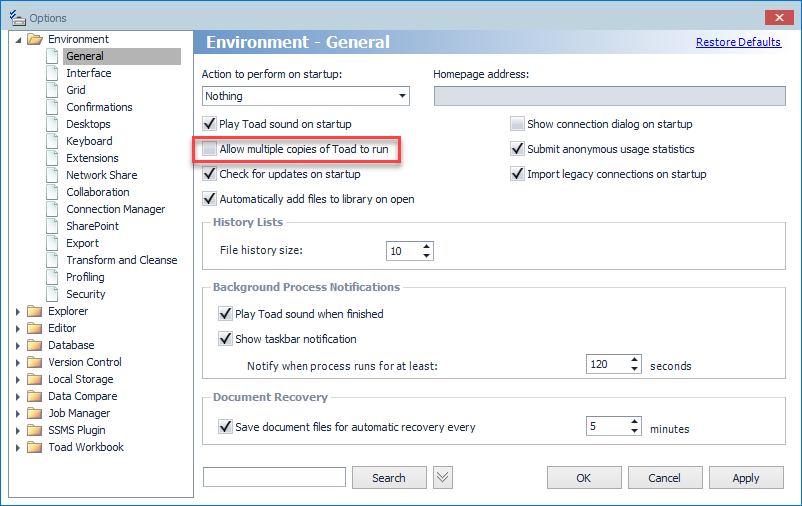Increase recovery minutes with up arrow

pos(634,422)
